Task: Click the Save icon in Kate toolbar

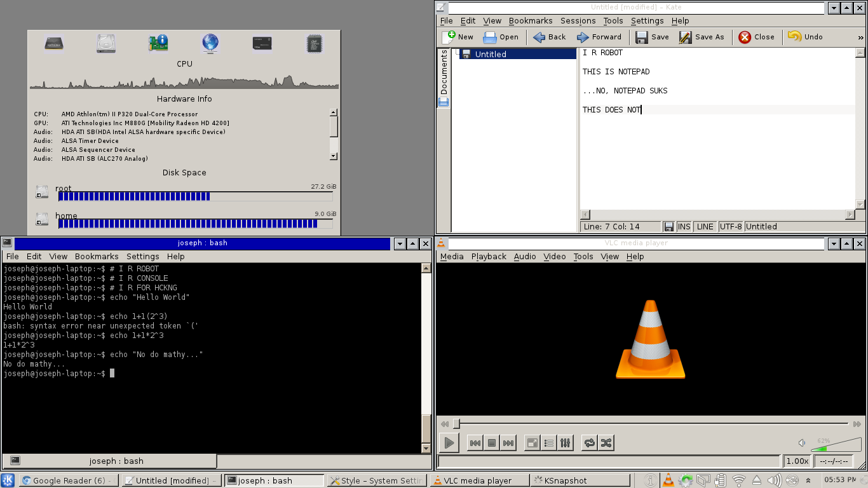Action: 652,37
